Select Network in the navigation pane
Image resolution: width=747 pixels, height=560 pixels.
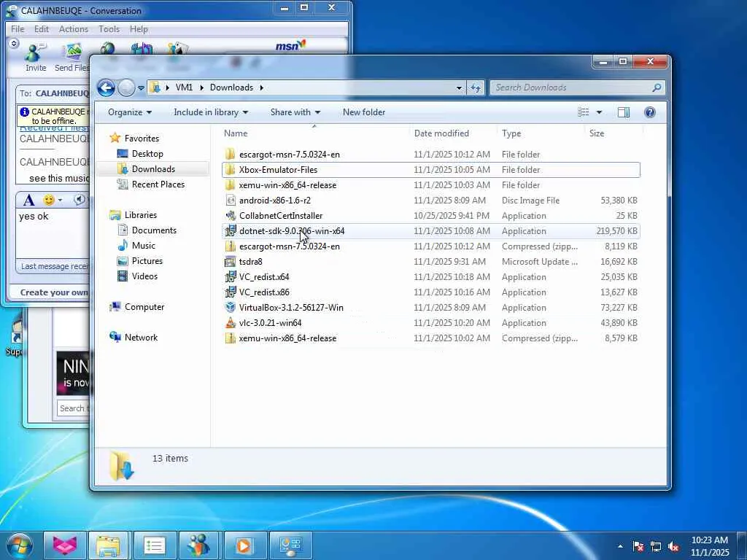pos(141,337)
